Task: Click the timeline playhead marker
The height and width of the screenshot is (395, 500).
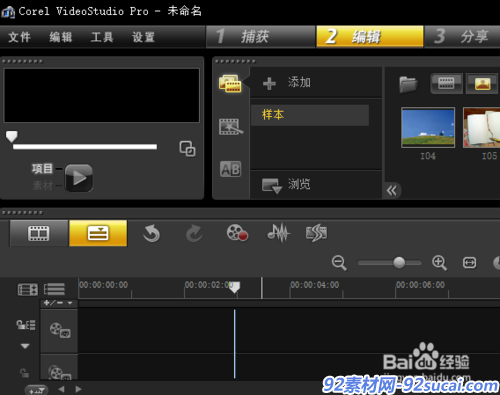Action: pyautogui.click(x=235, y=287)
